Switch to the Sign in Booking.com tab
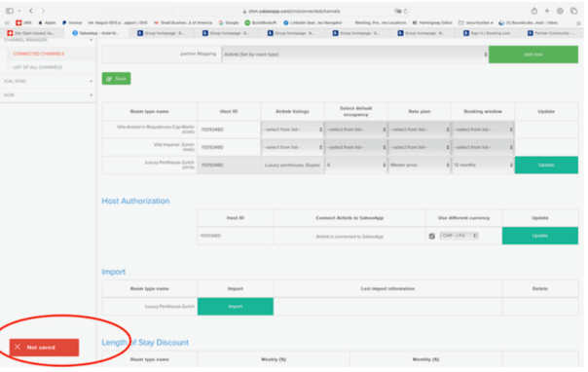The height and width of the screenshot is (372, 588). (487, 33)
